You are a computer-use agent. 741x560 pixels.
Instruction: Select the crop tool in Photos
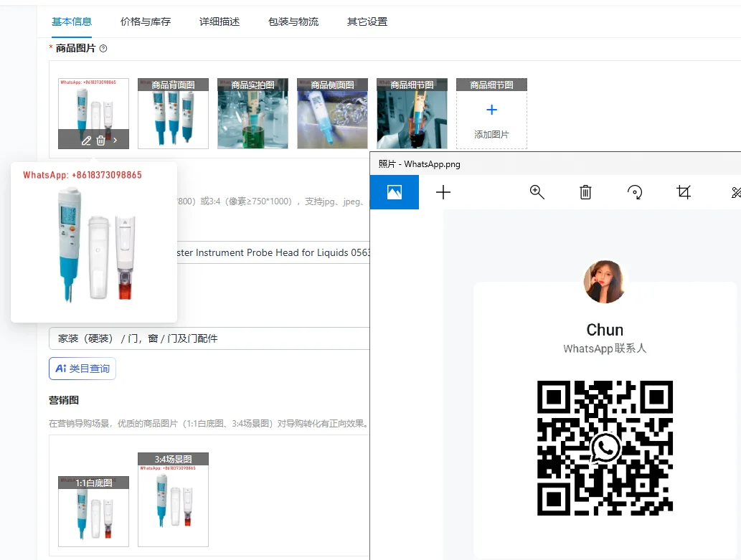(684, 192)
